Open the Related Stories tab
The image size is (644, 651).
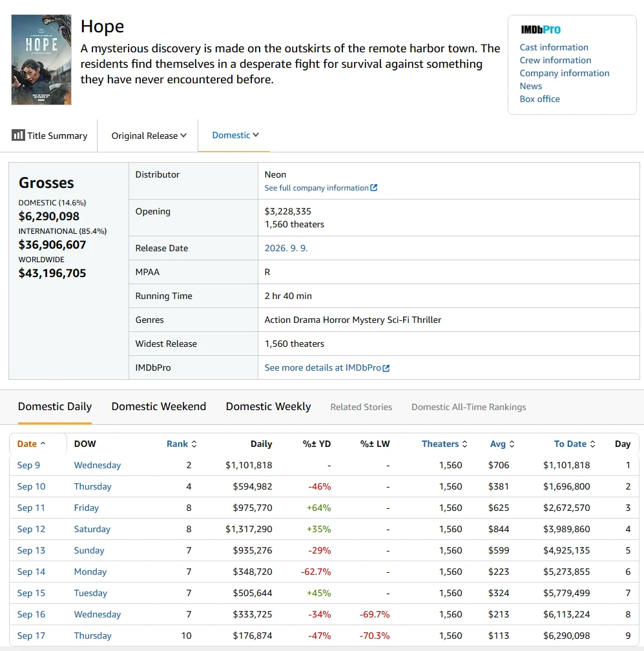pyautogui.click(x=361, y=407)
